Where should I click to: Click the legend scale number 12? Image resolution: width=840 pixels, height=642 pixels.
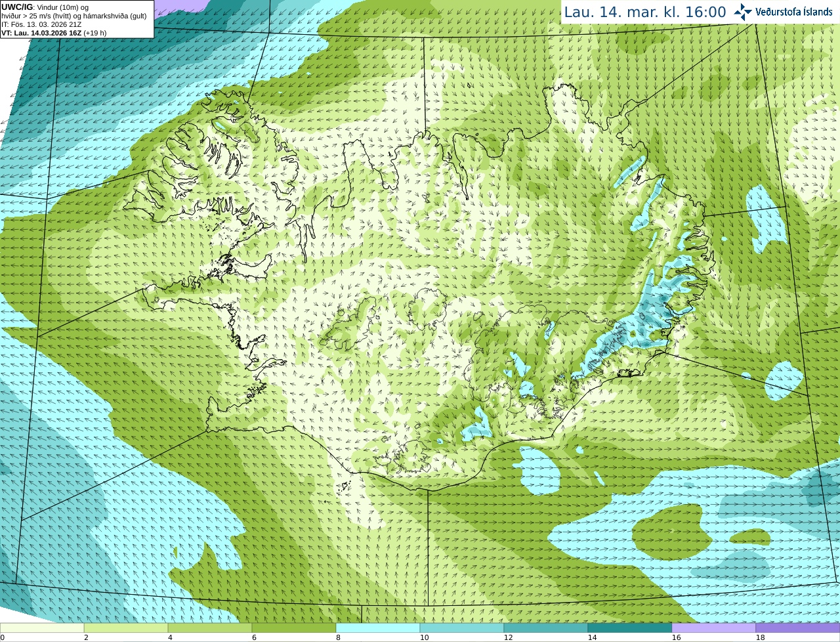point(508,637)
